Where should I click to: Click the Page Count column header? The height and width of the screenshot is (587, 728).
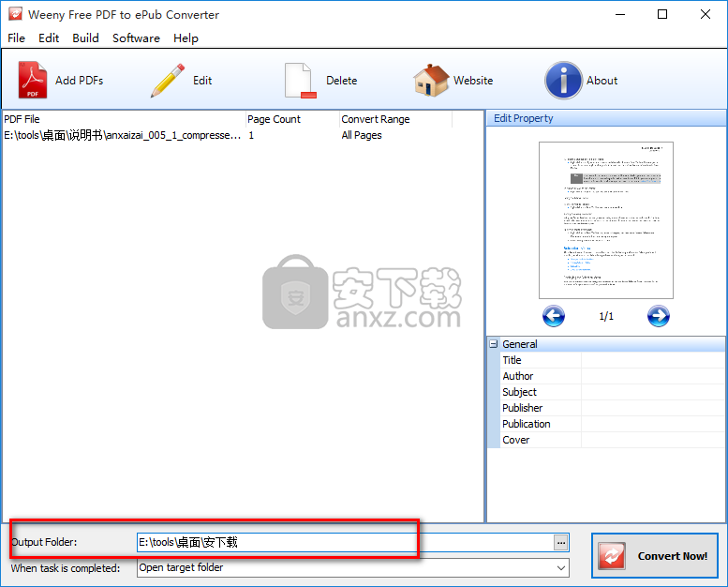[x=292, y=119]
